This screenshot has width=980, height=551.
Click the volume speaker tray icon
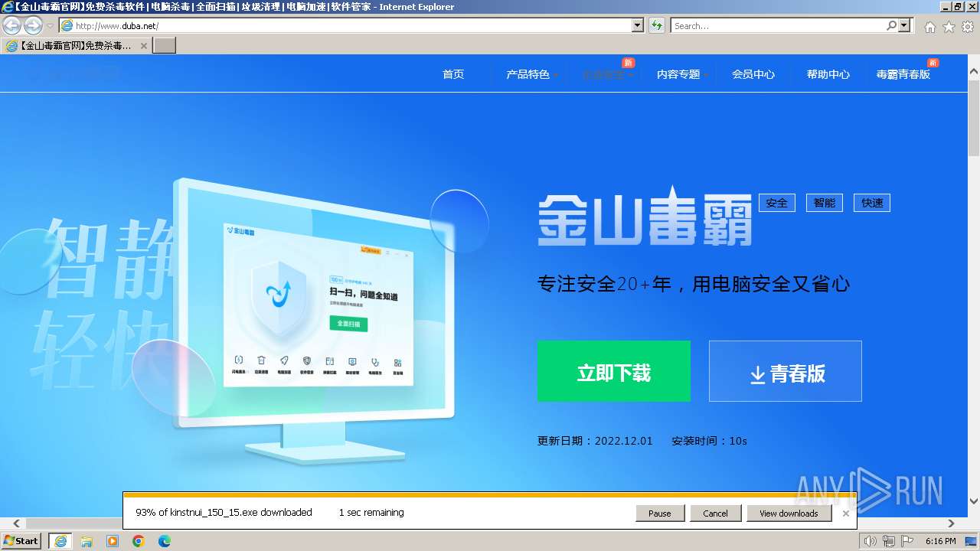tap(870, 541)
